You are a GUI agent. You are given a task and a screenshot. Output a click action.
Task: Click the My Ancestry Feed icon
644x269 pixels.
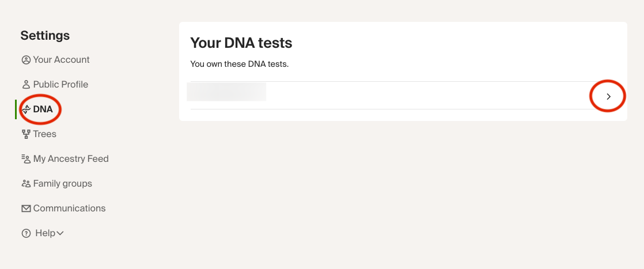(26, 159)
